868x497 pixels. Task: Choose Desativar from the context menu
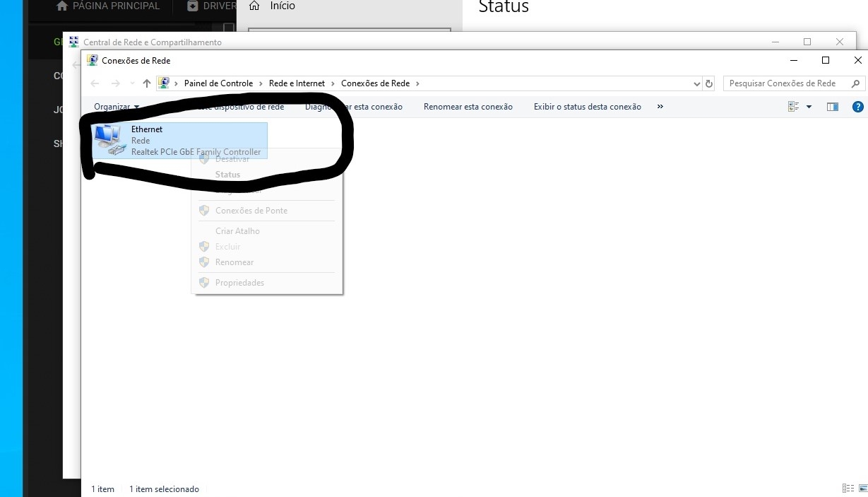[x=232, y=159]
